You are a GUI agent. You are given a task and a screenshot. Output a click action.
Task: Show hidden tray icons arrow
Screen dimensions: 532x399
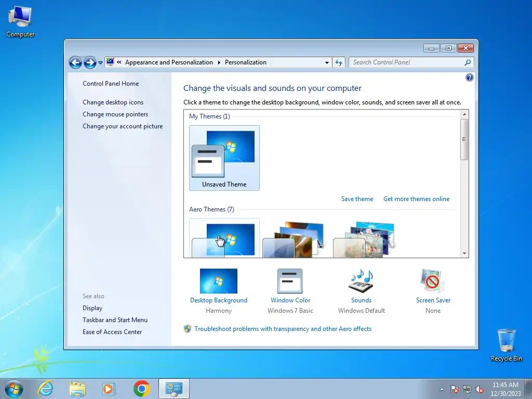tap(442, 389)
